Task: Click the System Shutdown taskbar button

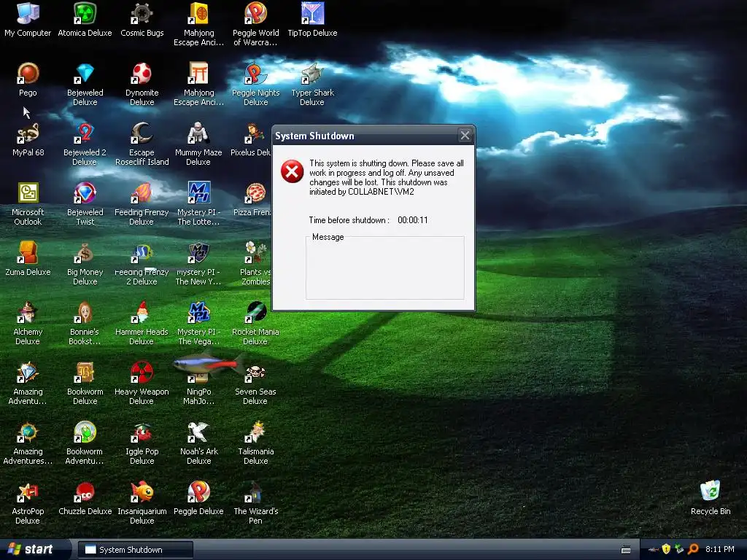Action: coord(135,550)
